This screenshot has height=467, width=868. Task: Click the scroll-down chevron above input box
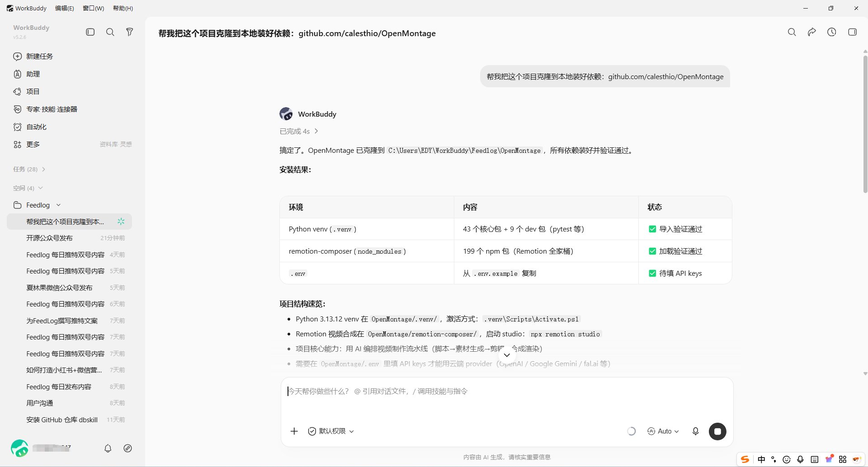pyautogui.click(x=507, y=355)
